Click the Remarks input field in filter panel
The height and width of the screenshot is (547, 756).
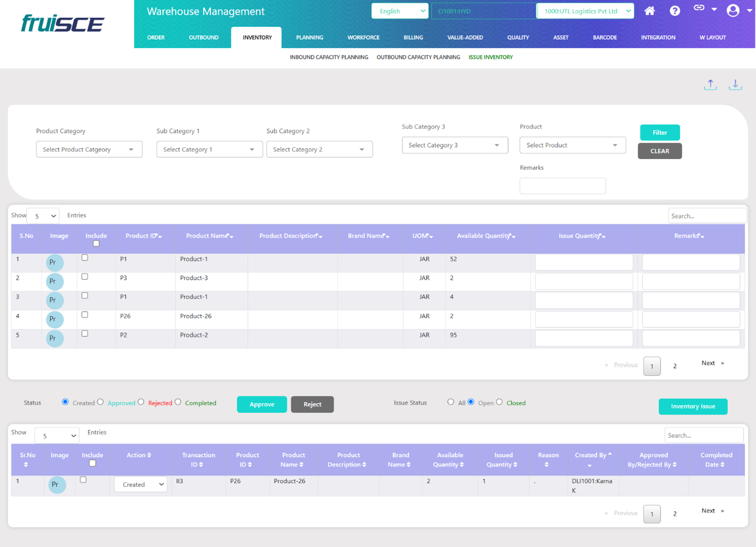[562, 186]
